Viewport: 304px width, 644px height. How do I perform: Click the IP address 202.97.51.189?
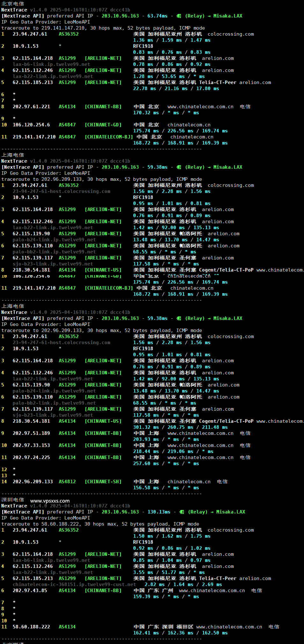click(x=31, y=433)
